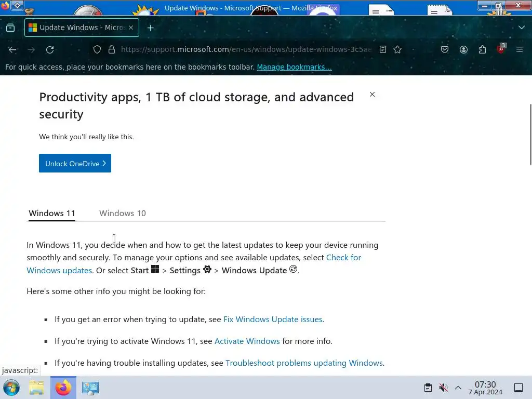
Task: Click the Update Windows tab title
Action: coord(83,28)
